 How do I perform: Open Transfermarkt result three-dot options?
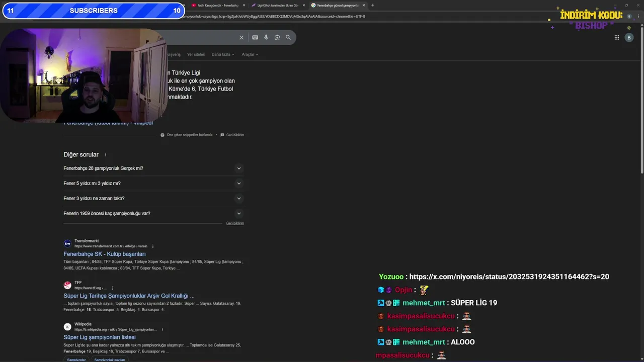point(153,246)
